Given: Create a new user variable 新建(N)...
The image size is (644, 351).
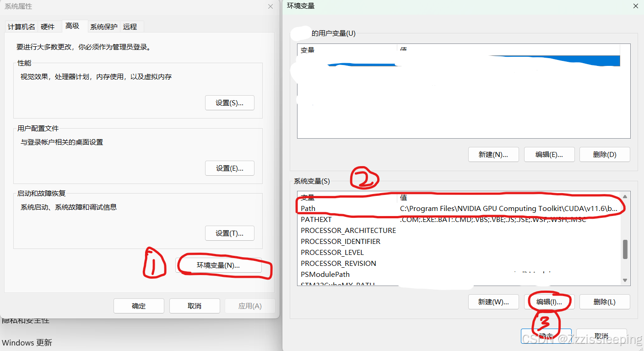Looking at the screenshot, I should [493, 154].
